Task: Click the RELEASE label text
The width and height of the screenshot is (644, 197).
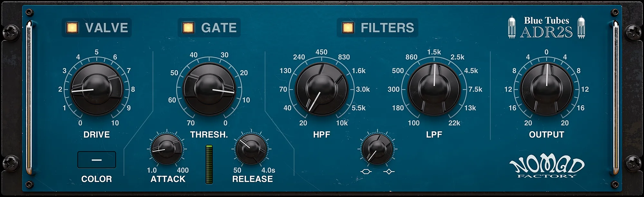Action: pyautogui.click(x=252, y=179)
